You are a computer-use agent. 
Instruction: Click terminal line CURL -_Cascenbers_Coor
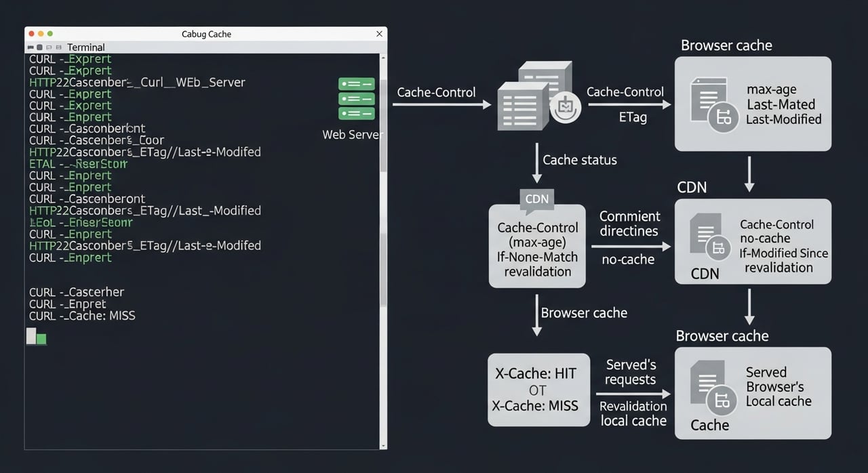click(x=97, y=140)
